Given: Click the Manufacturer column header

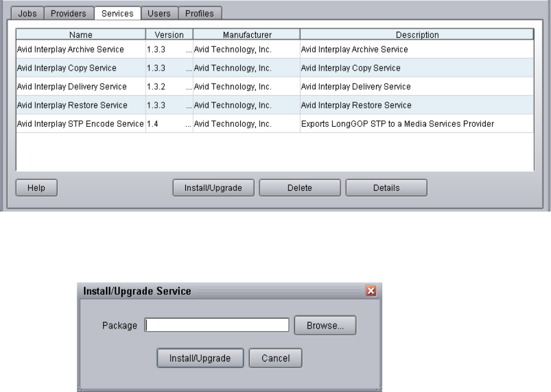Looking at the screenshot, I should click(247, 35).
